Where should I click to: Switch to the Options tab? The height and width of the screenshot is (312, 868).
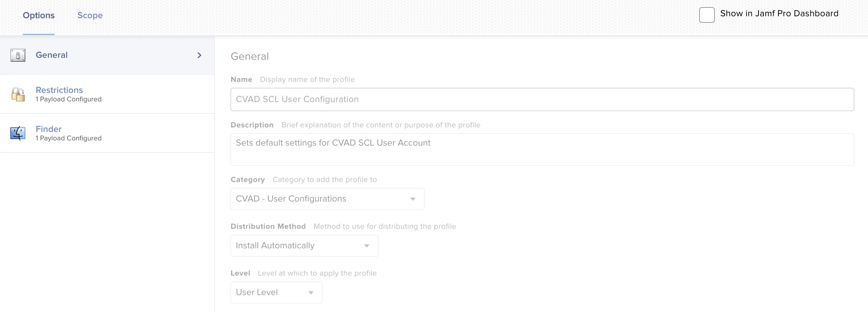pyautogui.click(x=38, y=16)
